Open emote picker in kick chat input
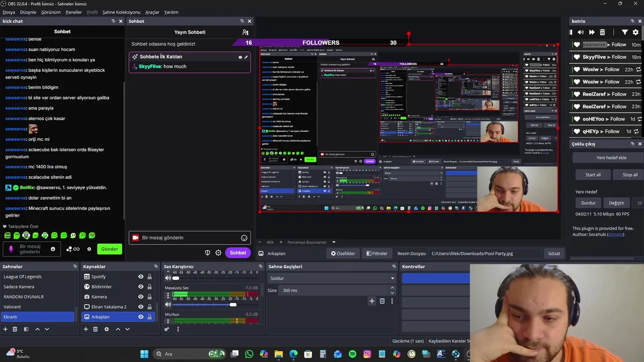 [x=53, y=249]
